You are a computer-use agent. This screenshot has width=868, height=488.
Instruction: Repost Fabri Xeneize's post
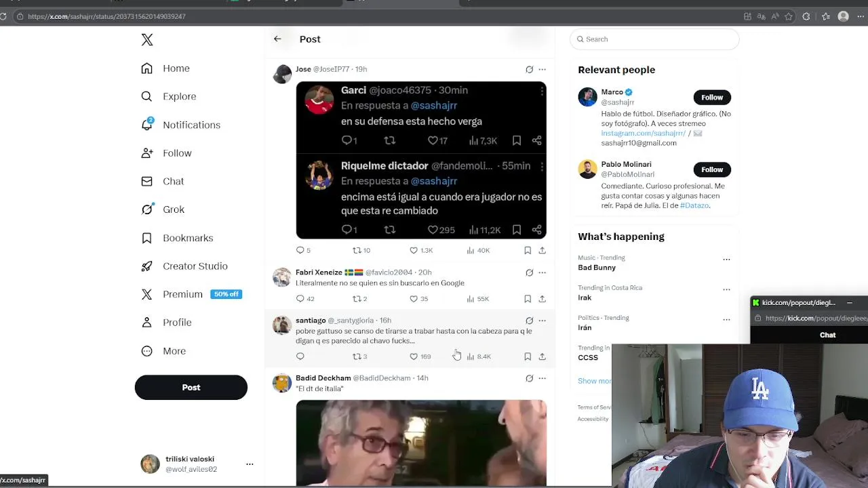360,298
